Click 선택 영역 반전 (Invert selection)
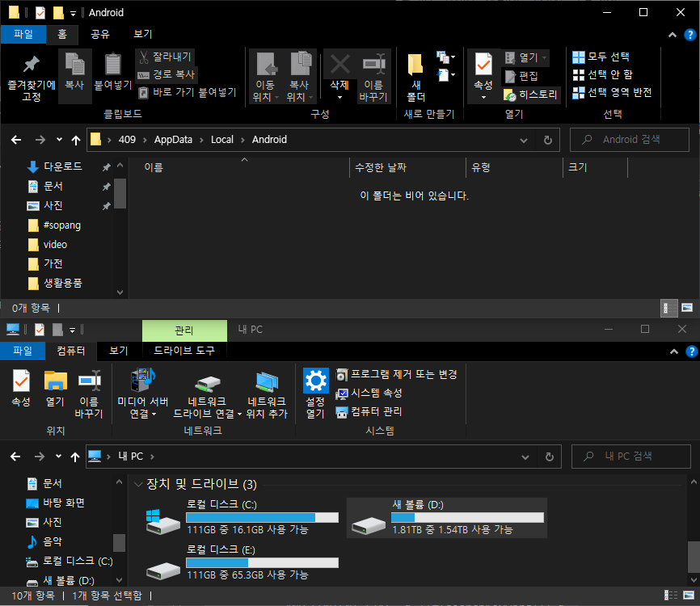This screenshot has height=606, width=700. click(x=612, y=92)
